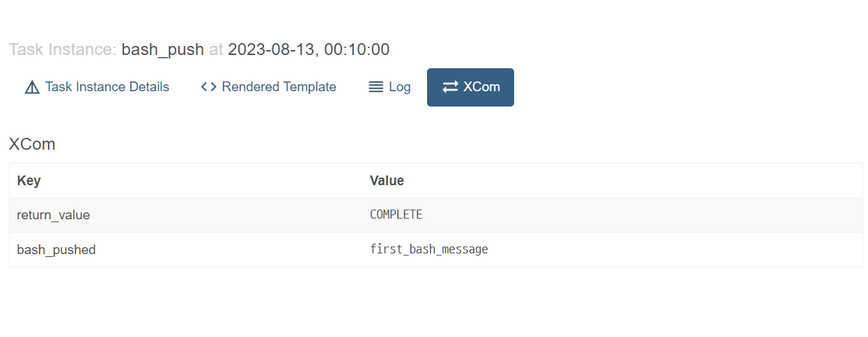Open the Log tab

click(399, 87)
